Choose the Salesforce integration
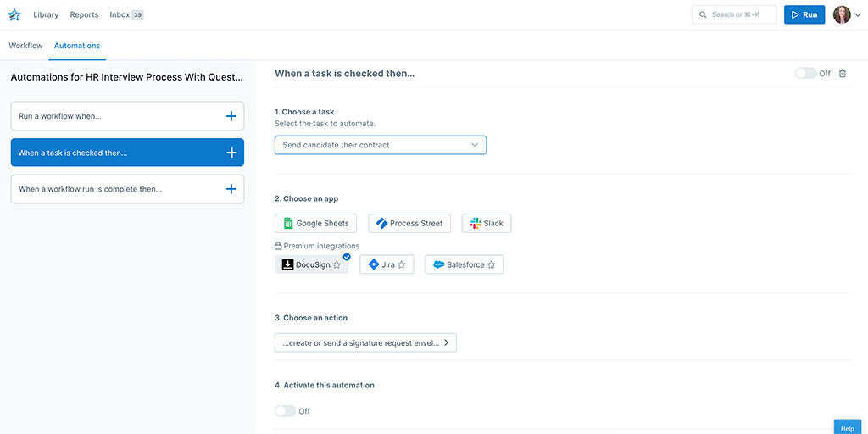868x434 pixels. tap(464, 264)
